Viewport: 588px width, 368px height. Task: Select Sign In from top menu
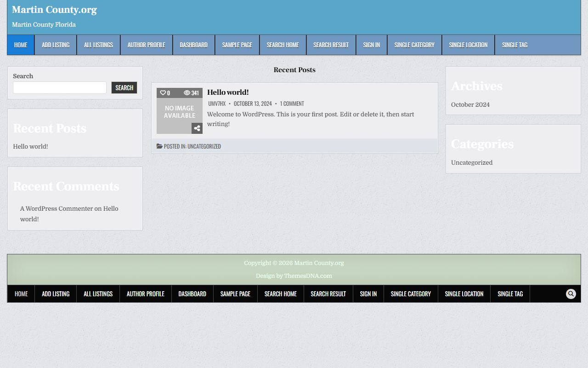point(371,45)
